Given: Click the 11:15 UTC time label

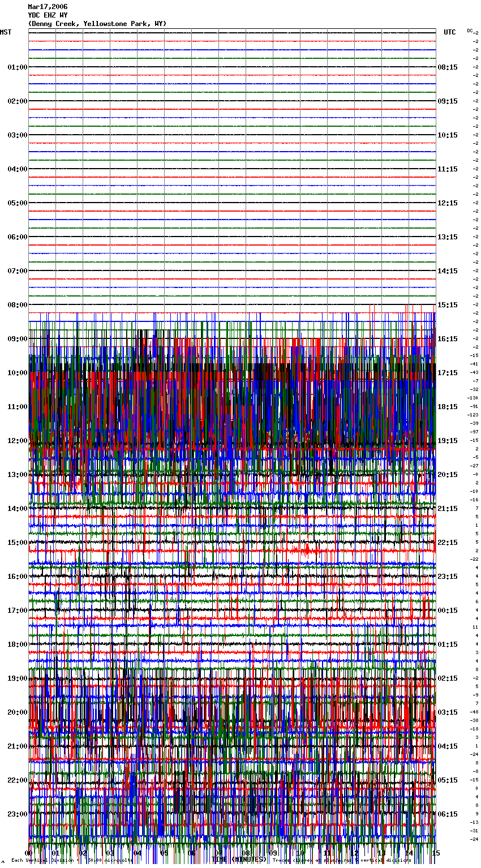Looking at the screenshot, I should (448, 169).
